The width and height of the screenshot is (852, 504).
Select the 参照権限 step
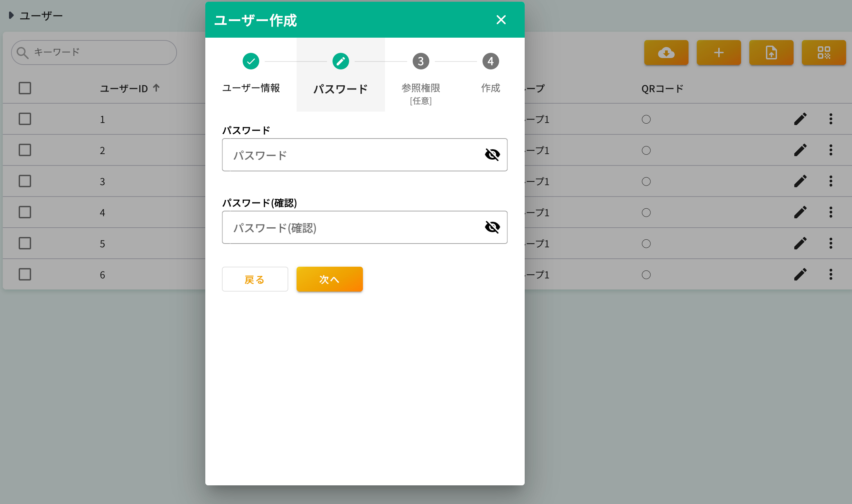coord(421,61)
